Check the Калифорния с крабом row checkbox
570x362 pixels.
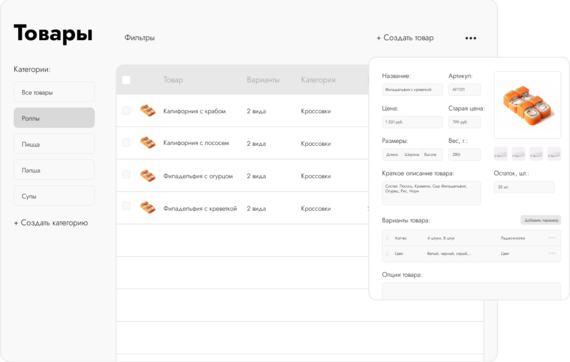pos(126,111)
